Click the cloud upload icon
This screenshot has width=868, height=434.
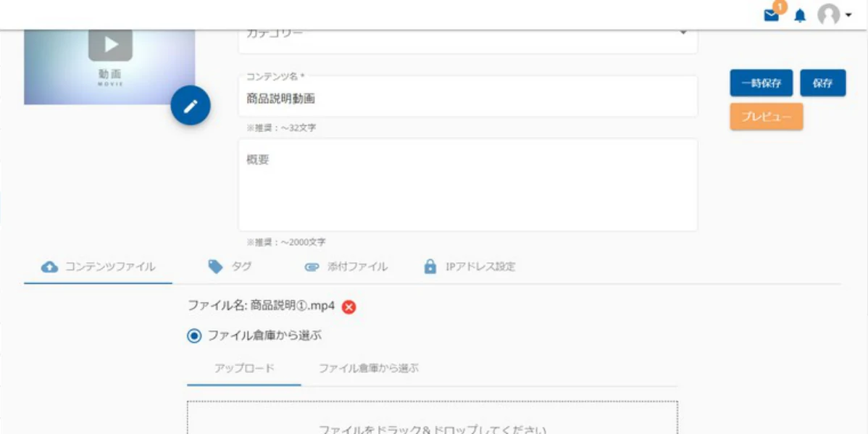pyautogui.click(x=50, y=267)
